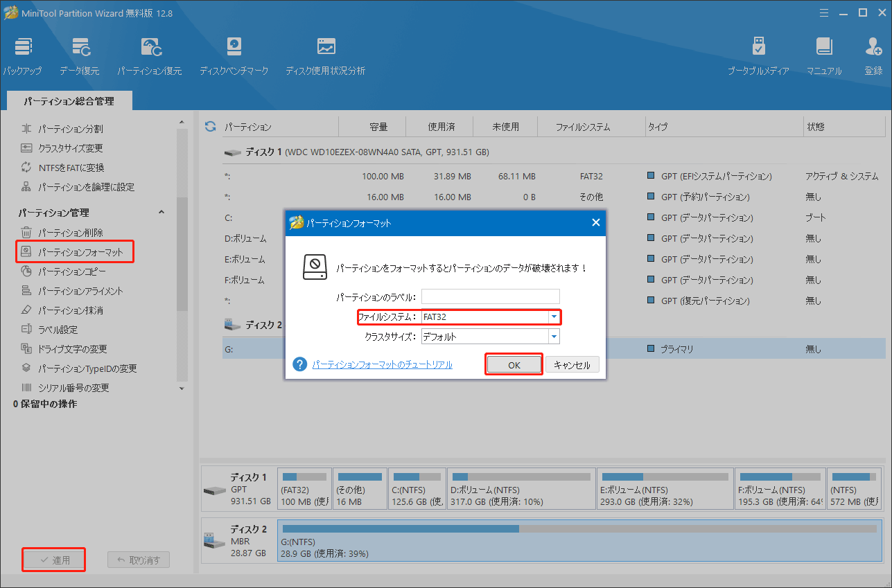This screenshot has width=892, height=588.
Task: Select C:(NTFS) block in disk map
Action: point(417,489)
